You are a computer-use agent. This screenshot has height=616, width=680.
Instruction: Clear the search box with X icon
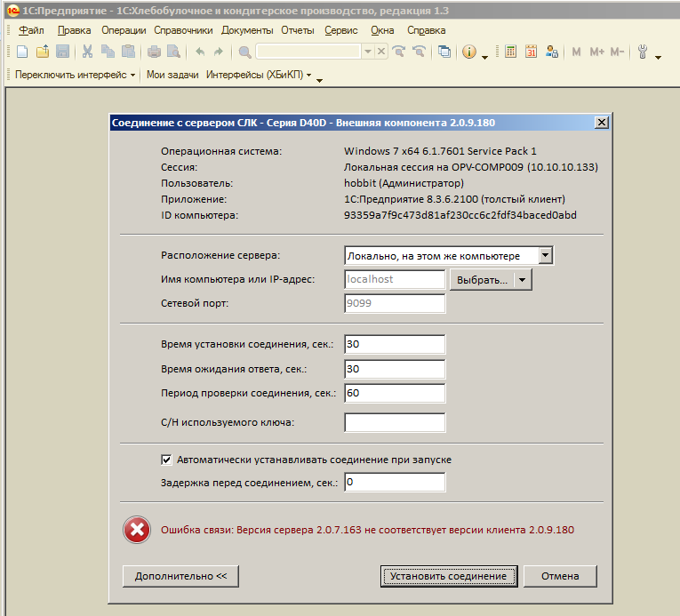pyautogui.click(x=381, y=52)
